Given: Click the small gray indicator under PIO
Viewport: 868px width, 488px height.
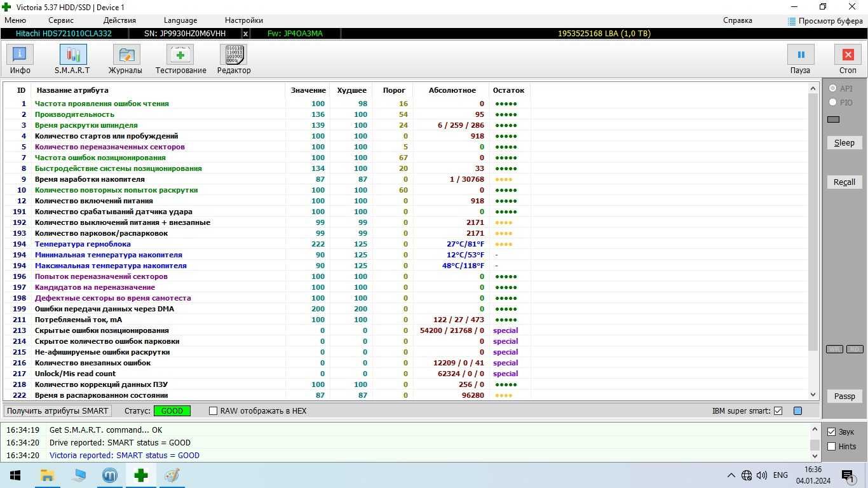Looking at the screenshot, I should [834, 119].
